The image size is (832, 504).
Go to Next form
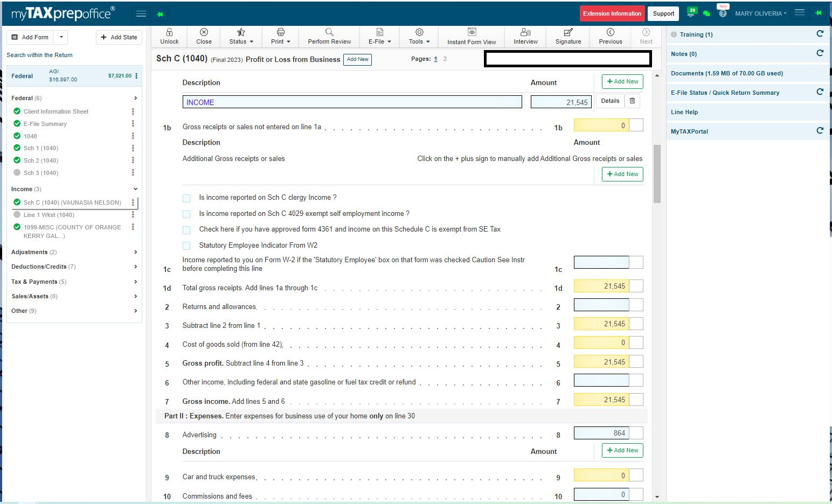[x=646, y=36]
